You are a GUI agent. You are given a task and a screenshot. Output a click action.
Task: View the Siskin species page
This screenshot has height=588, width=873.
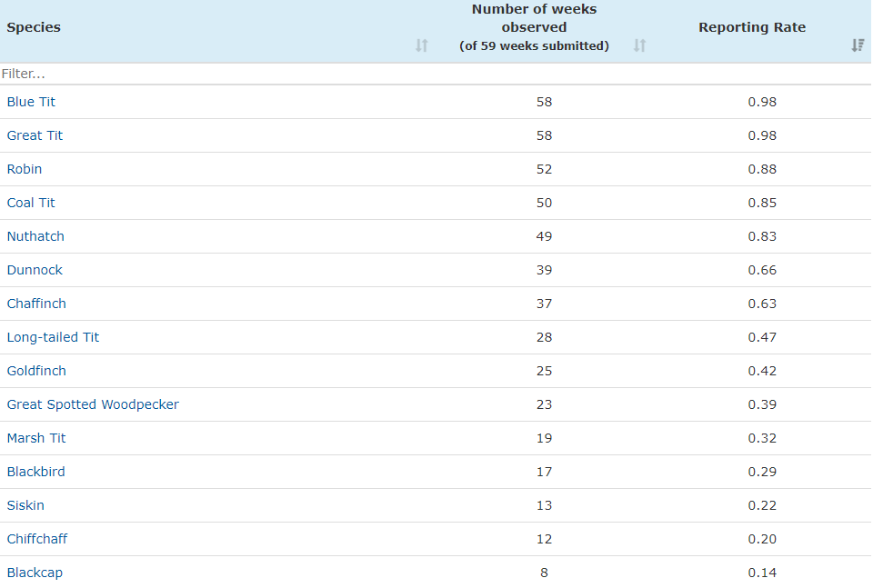25,505
